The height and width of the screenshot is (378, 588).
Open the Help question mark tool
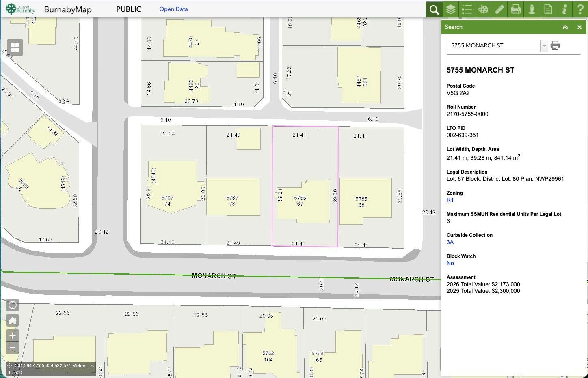pos(580,9)
